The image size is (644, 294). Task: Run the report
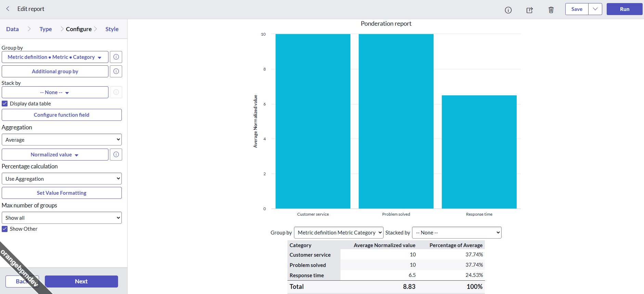624,9
